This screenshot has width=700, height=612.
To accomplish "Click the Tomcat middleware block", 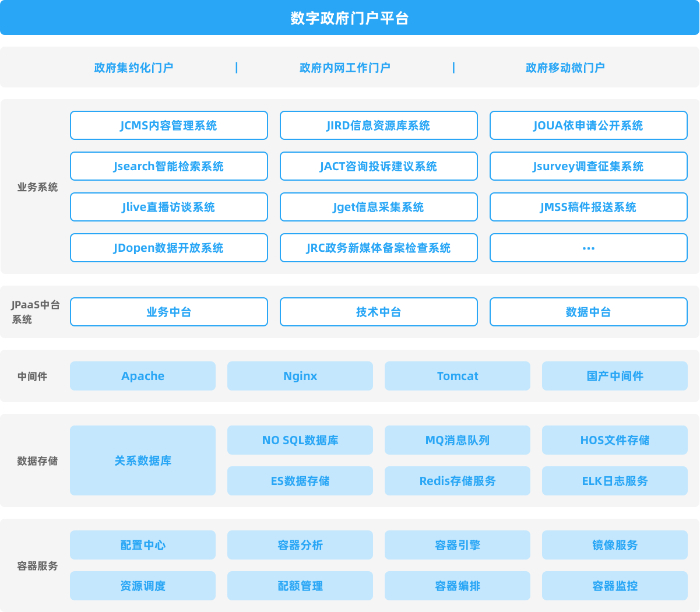I will (x=458, y=376).
